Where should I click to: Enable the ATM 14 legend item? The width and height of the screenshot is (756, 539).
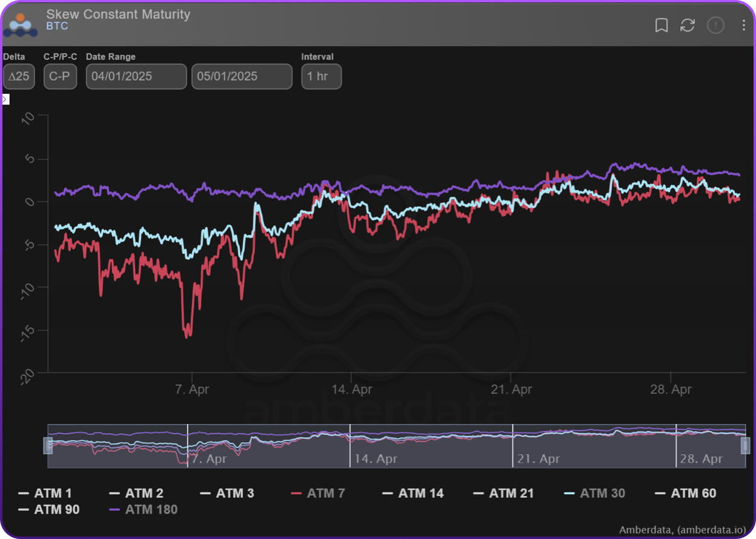pos(413,494)
